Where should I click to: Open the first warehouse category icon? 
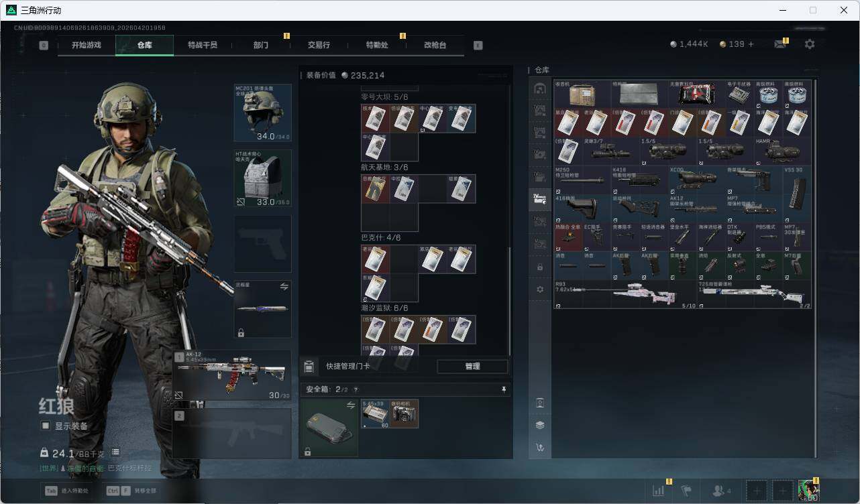click(x=540, y=88)
